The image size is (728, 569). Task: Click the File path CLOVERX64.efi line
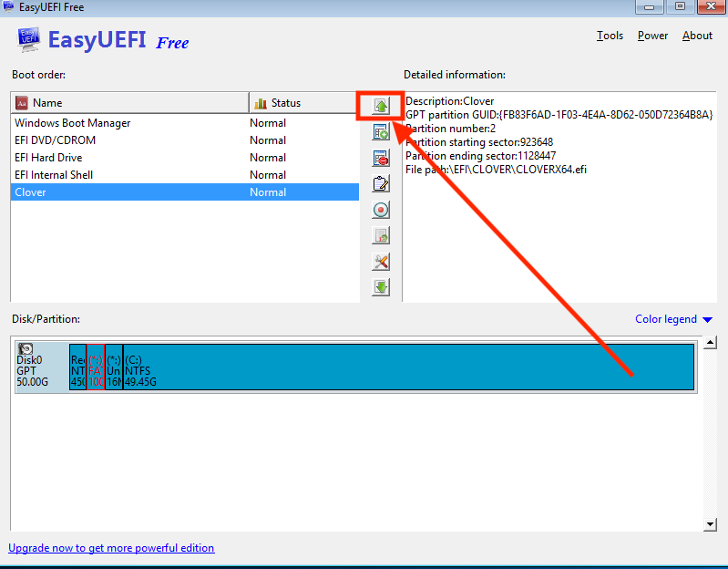click(496, 170)
